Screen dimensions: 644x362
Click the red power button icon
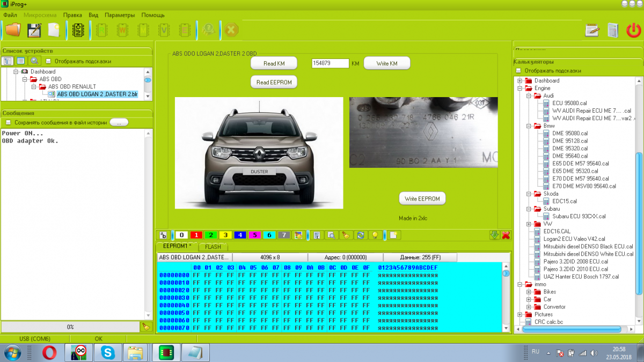point(633,30)
